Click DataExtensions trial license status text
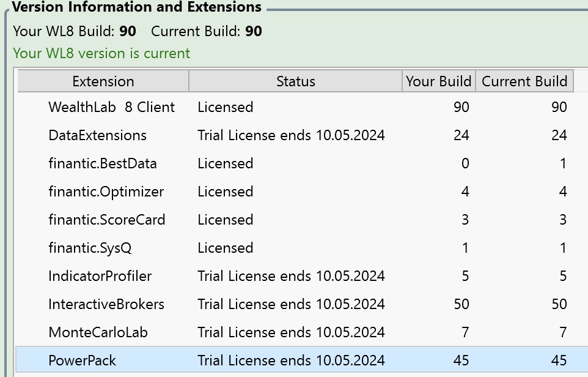This screenshot has height=377, width=588. click(x=291, y=135)
